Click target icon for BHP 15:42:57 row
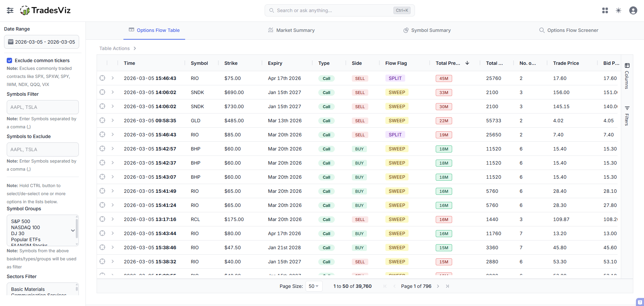This screenshot has width=644, height=306. (x=102, y=149)
